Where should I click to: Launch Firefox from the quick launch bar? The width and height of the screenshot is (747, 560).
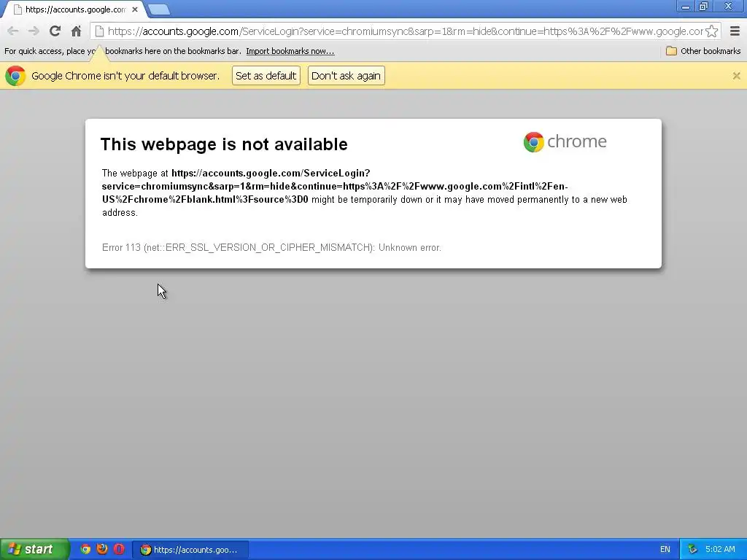click(102, 549)
